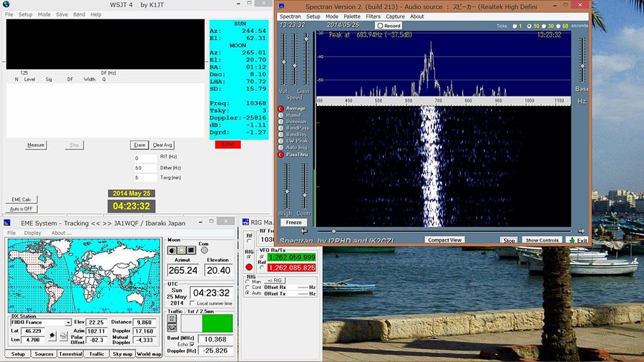The height and width of the screenshot is (362, 644).
Task: Toggle the Echo checkbox
Action: [191, 344]
